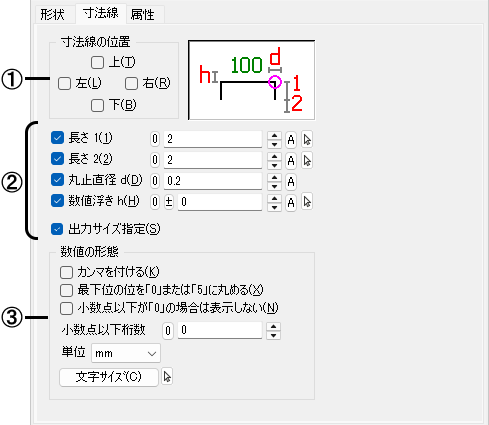Click the pointer pick icon for 長さ 1
This screenshot has width=489, height=425.
point(307,140)
